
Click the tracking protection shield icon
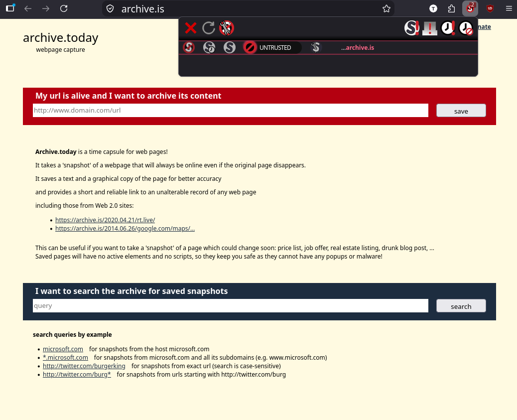click(110, 8)
